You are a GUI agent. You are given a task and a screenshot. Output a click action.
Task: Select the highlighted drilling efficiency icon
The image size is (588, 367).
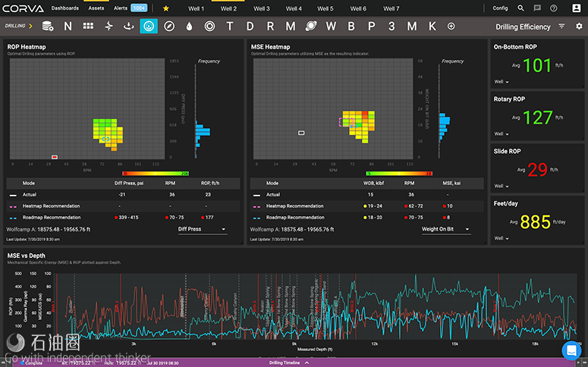149,26
